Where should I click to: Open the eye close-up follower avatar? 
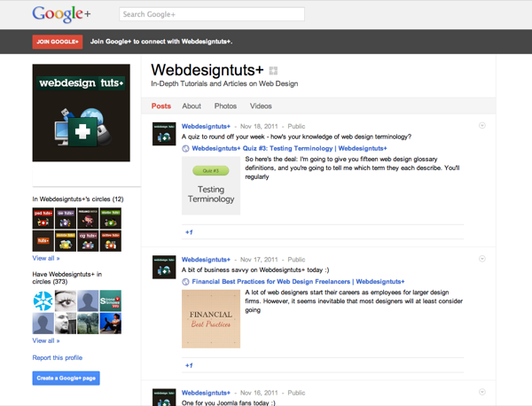point(66,301)
